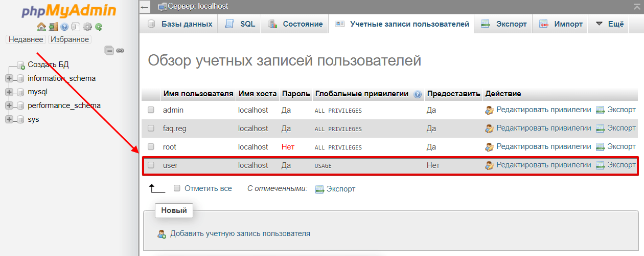Expand the information_schema database tree
Image resolution: width=644 pixels, height=256 pixels.
[x=9, y=78]
